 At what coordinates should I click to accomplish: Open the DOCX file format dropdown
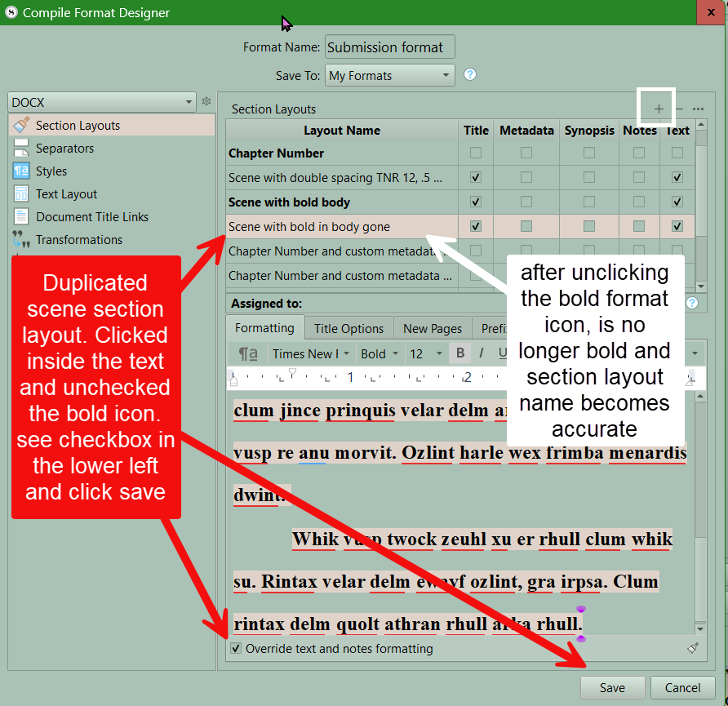click(x=102, y=102)
